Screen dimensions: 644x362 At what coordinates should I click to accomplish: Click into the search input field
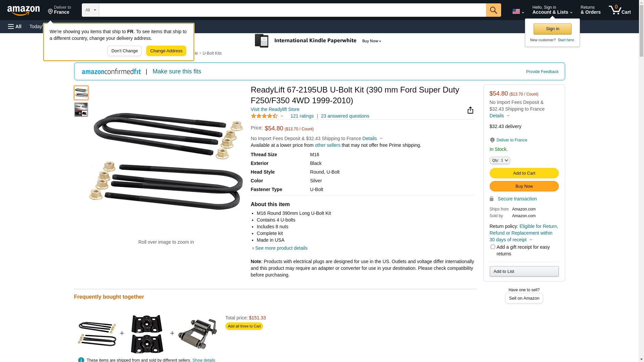292,10
